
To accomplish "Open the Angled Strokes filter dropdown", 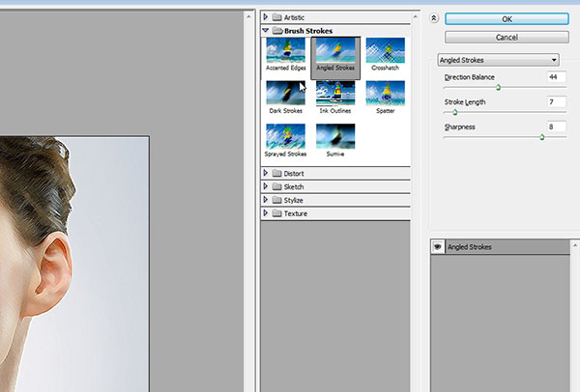I will pos(499,60).
